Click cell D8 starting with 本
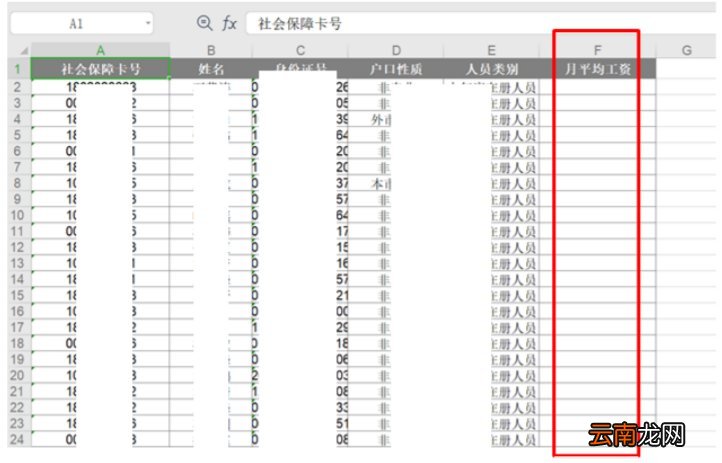722x463 pixels. [396, 184]
